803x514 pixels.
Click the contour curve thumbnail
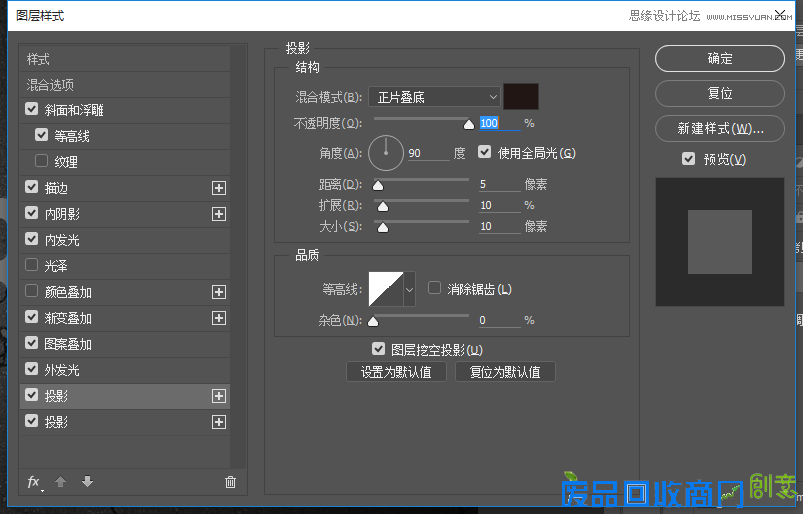click(x=386, y=289)
